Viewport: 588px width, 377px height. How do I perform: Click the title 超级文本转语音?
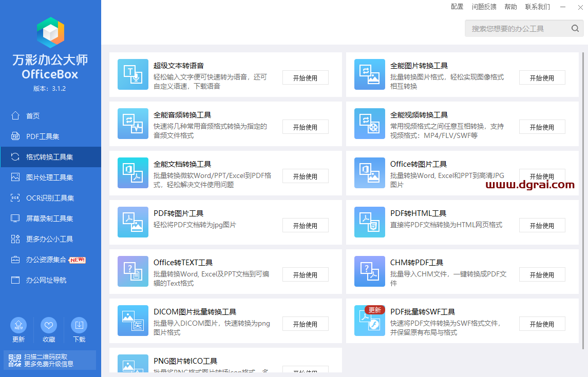(x=179, y=66)
